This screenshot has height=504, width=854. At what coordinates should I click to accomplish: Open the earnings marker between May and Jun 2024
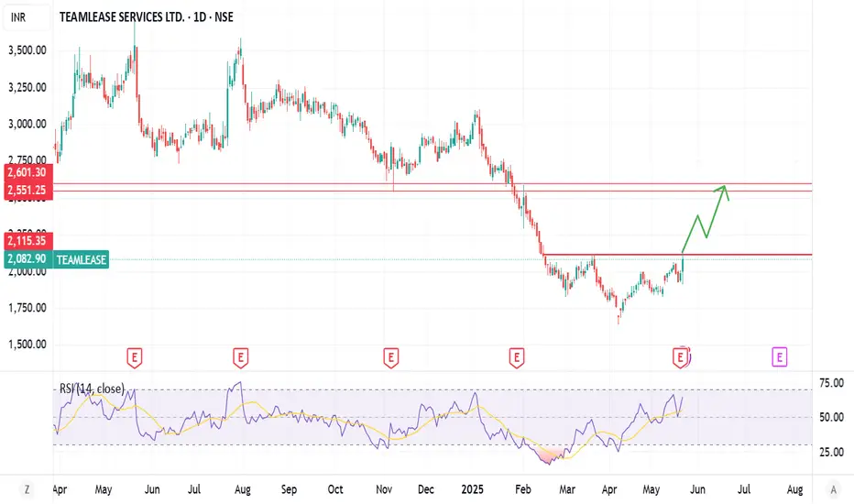(x=135, y=358)
